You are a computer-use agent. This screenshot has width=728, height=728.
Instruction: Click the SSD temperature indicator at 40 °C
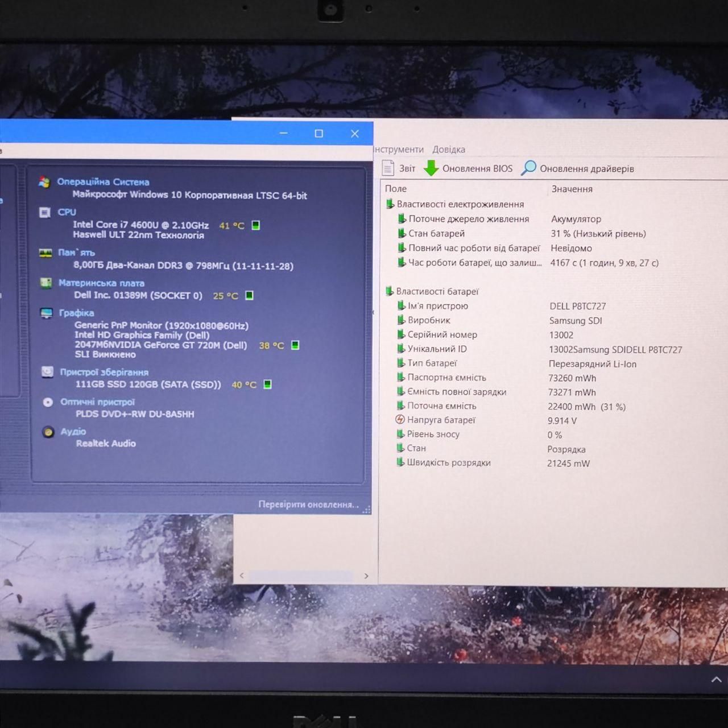pyautogui.click(x=267, y=384)
